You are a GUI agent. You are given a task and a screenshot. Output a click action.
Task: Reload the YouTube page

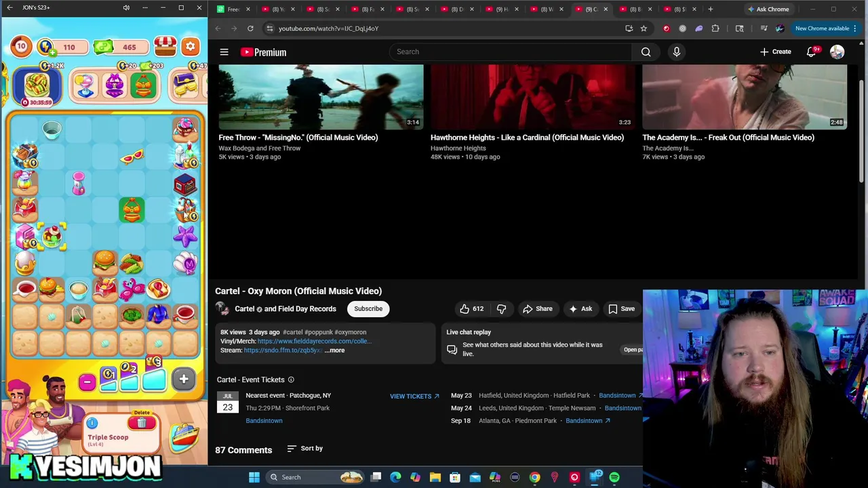point(250,28)
